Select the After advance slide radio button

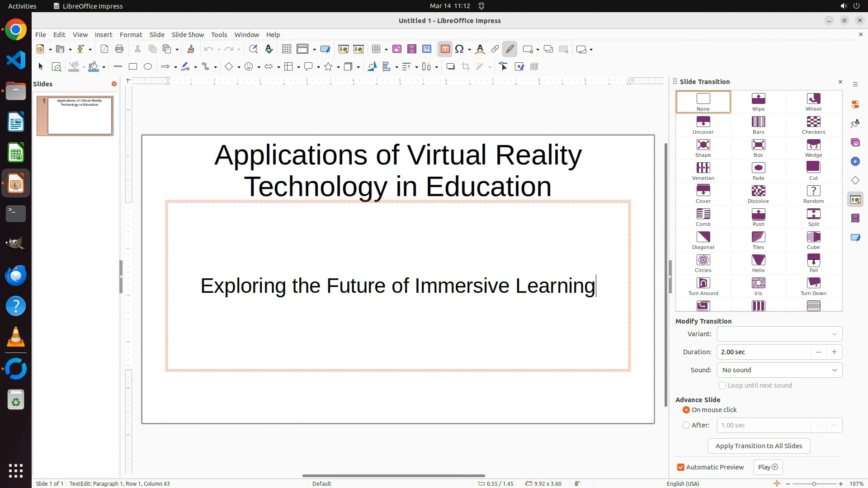(x=686, y=425)
